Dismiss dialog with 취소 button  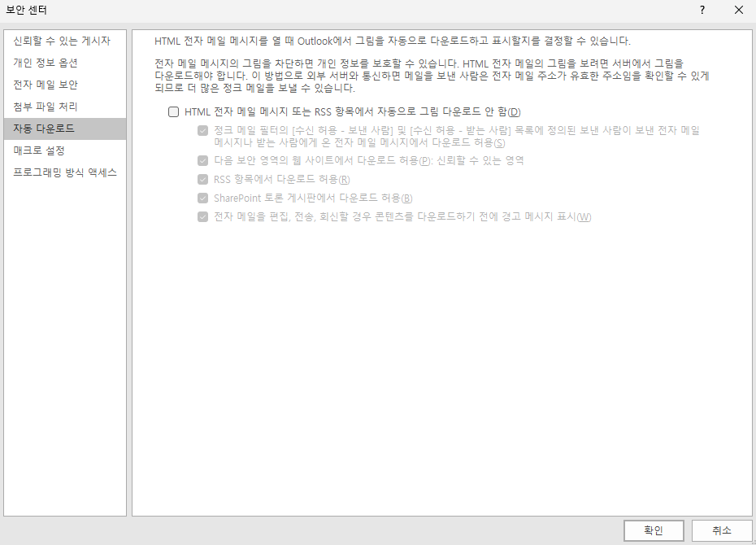pos(722,530)
